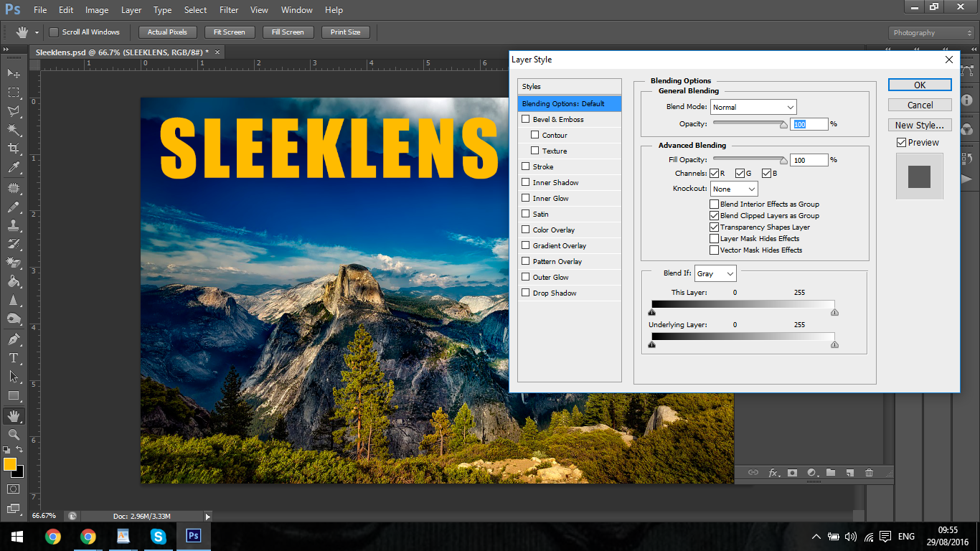Open Skype from the taskbar

click(x=158, y=536)
